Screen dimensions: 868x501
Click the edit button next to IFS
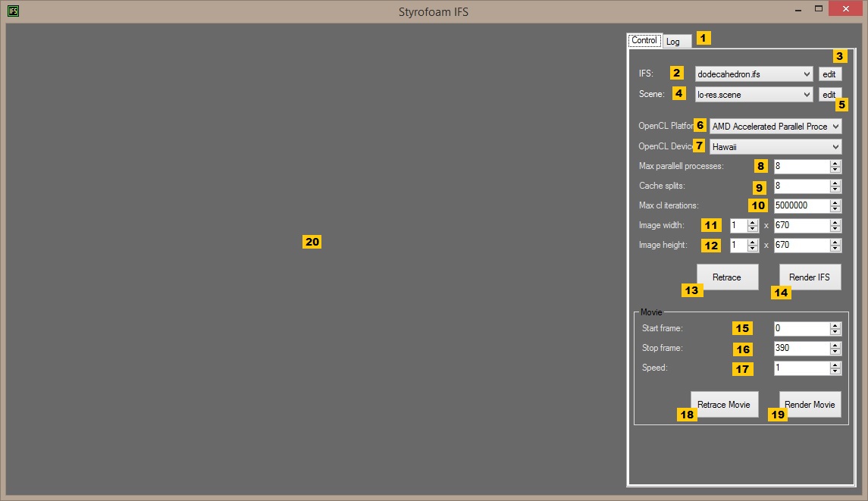tap(830, 74)
